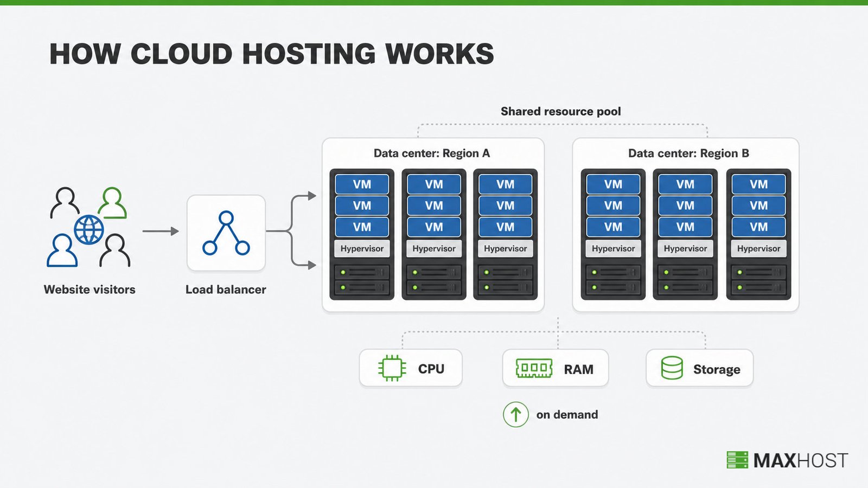The width and height of the screenshot is (868, 488).
Task: Click the Storage database icon
Action: pyautogui.click(x=672, y=368)
